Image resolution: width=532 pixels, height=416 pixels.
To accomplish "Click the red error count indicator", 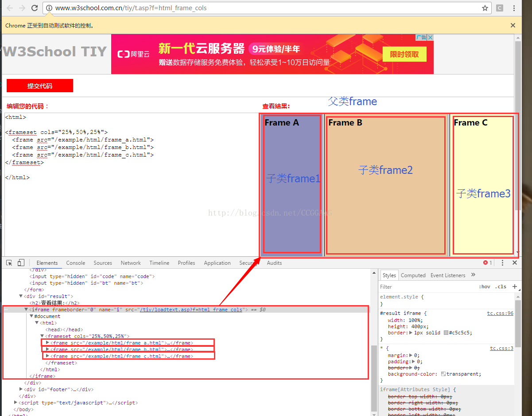I will [x=488, y=263].
